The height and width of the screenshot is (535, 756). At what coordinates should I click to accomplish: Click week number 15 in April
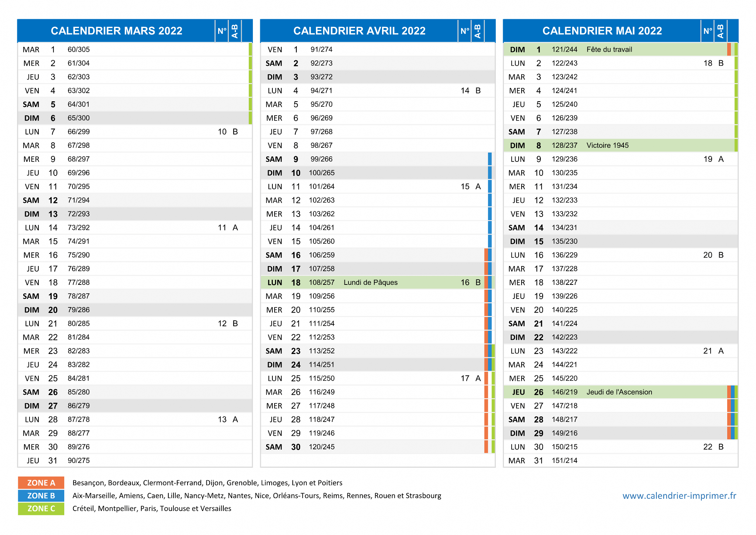coord(465,187)
